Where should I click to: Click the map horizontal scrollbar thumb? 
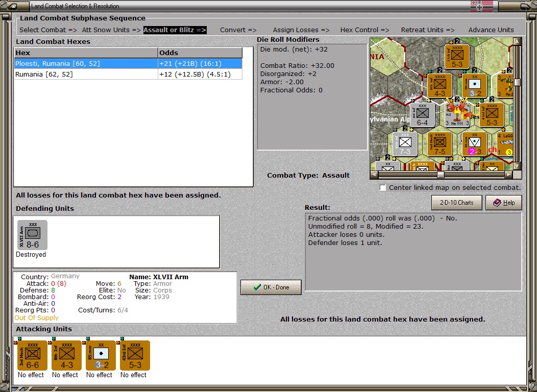click(x=441, y=175)
